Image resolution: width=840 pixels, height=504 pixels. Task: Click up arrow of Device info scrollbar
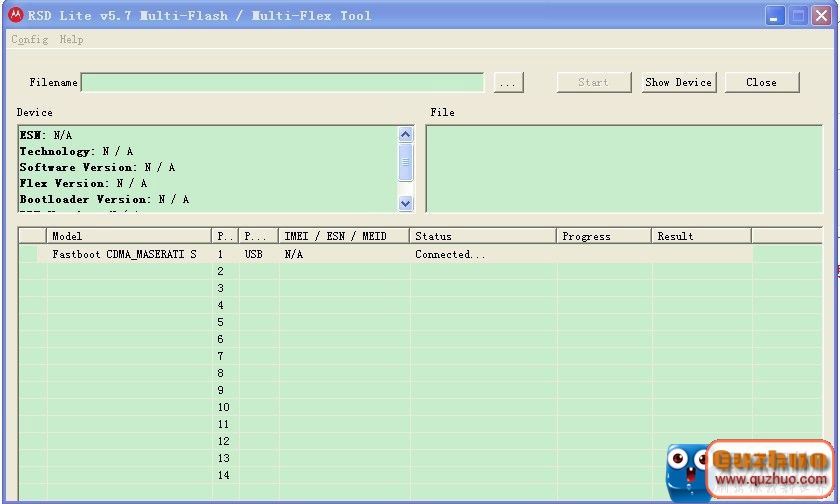[406, 134]
